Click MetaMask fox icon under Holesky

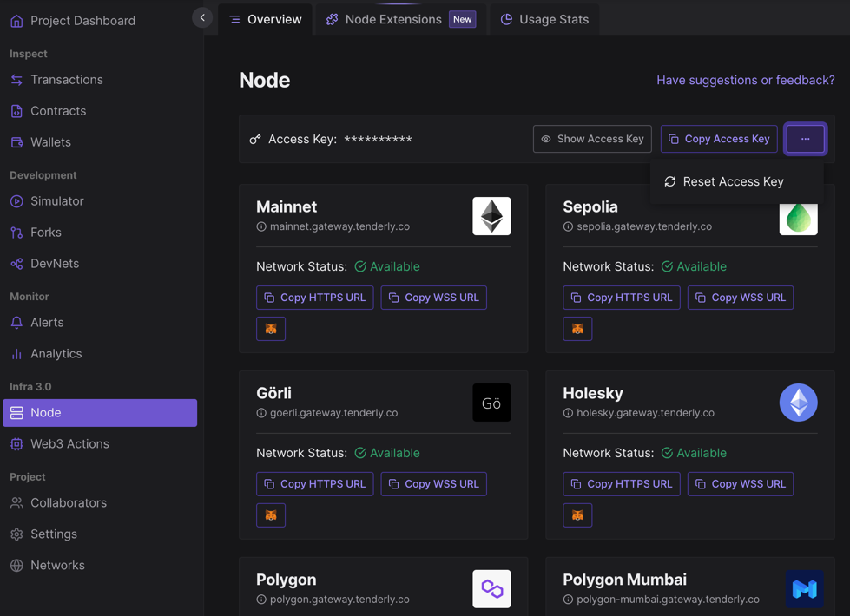pos(578,515)
